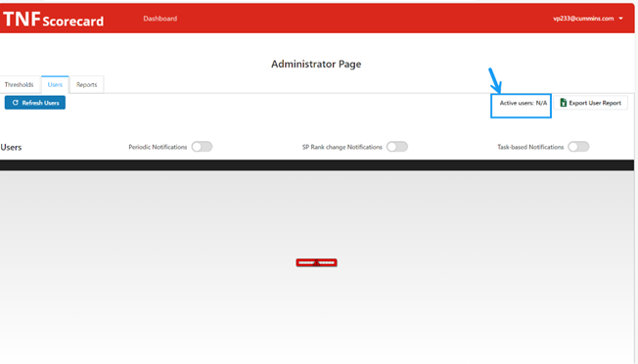Expand the caret next to the user email
638x364 pixels.
coord(621,19)
